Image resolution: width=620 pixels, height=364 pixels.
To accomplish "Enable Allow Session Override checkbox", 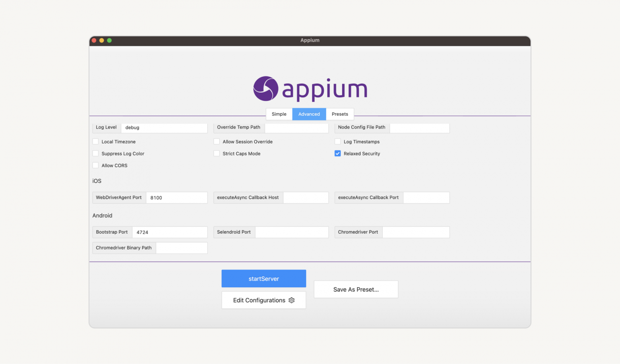I will click(217, 141).
